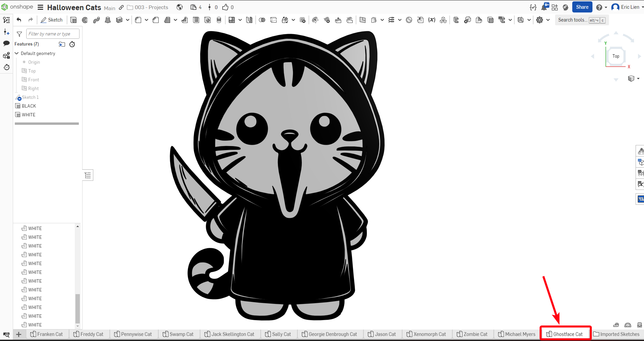Open the view options cube dropdown

point(634,79)
